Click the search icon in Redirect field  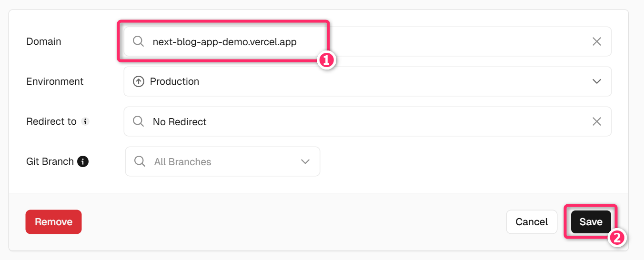click(x=138, y=121)
